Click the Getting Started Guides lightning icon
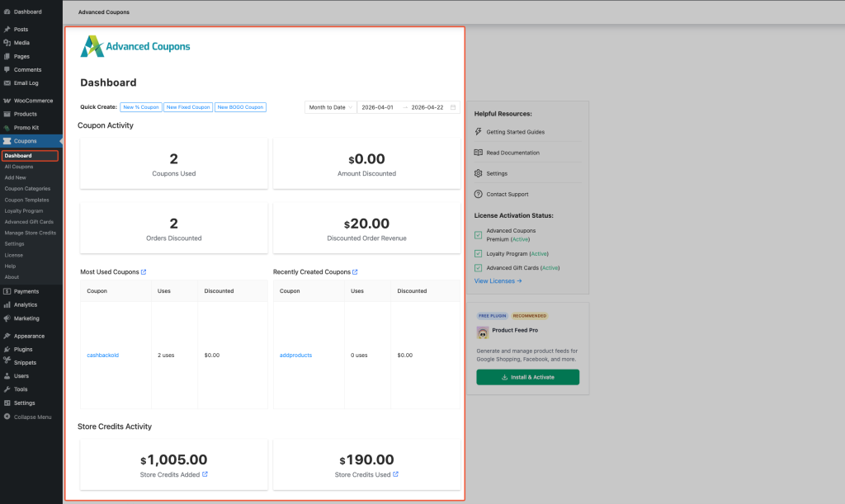Screen dimensions: 845x504 478,131
